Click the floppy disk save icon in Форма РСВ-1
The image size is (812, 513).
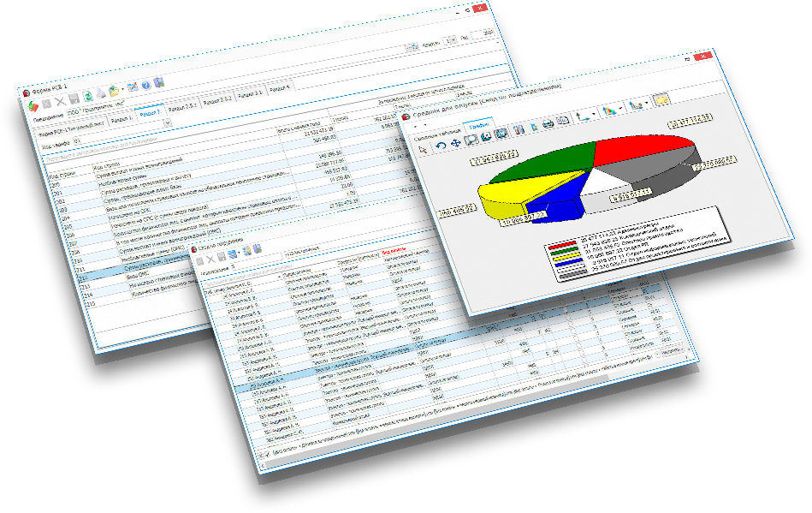tap(74, 98)
